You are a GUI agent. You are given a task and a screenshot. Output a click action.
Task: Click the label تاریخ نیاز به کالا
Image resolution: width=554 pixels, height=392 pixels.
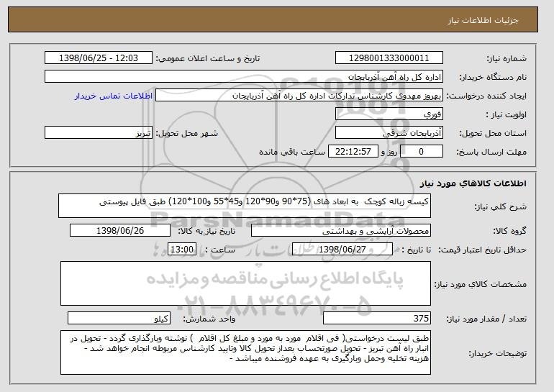pos(206,232)
